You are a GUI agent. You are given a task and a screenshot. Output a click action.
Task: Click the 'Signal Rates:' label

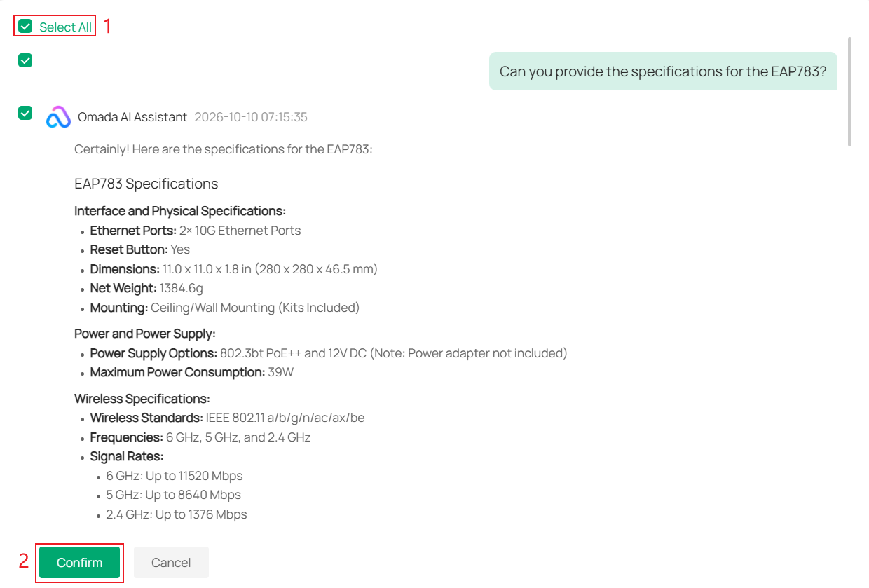(x=127, y=456)
